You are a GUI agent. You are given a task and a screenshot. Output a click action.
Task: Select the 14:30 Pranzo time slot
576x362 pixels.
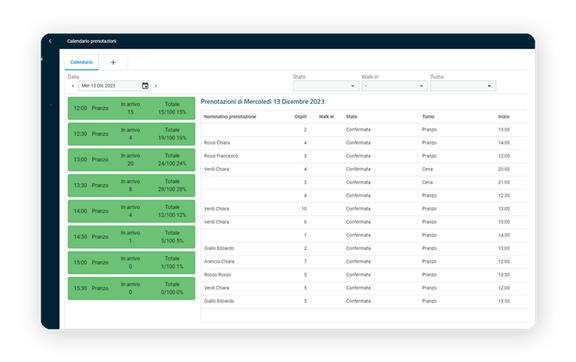[132, 237]
